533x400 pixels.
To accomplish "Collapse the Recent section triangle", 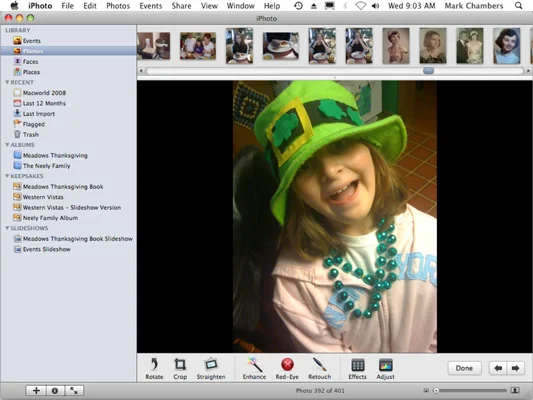I will tap(7, 82).
